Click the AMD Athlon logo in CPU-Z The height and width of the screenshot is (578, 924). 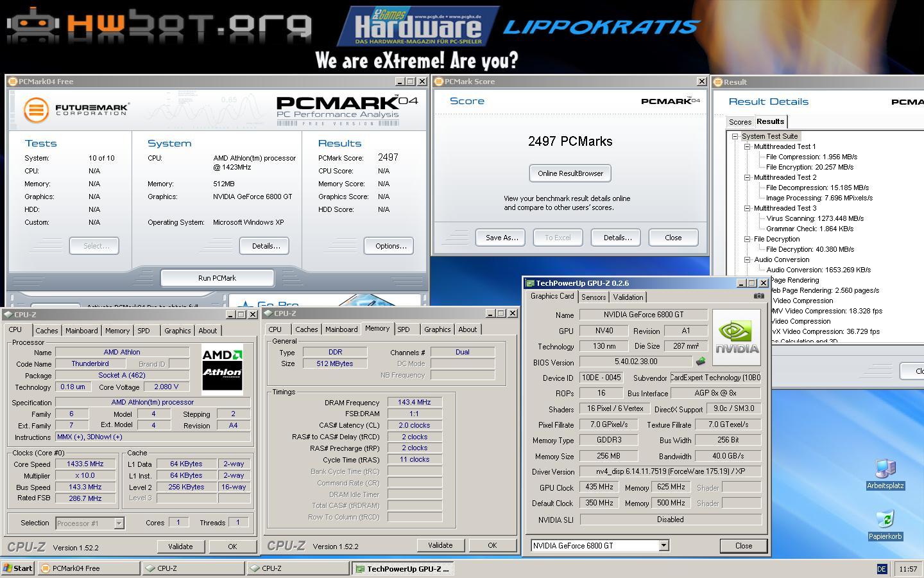[222, 369]
